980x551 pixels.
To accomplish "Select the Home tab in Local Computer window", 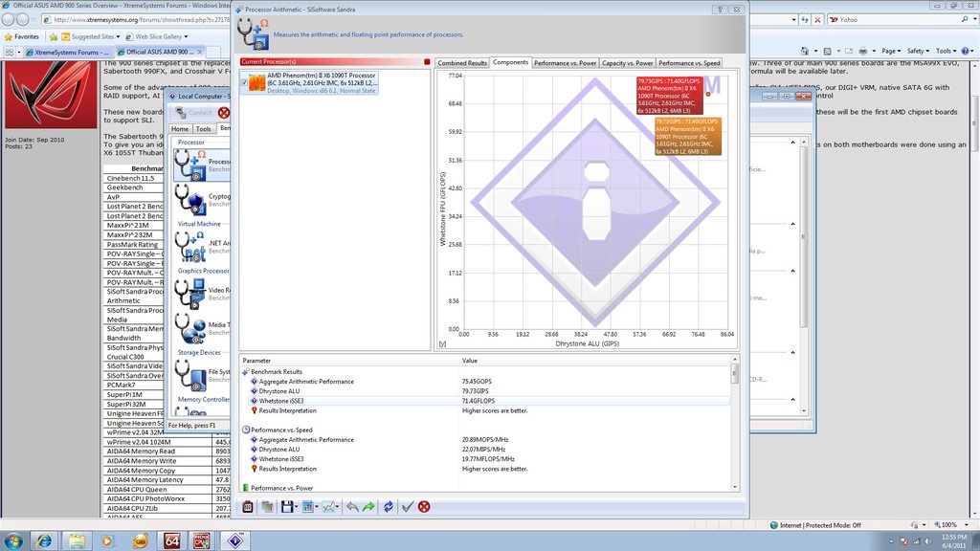I will pyautogui.click(x=180, y=129).
